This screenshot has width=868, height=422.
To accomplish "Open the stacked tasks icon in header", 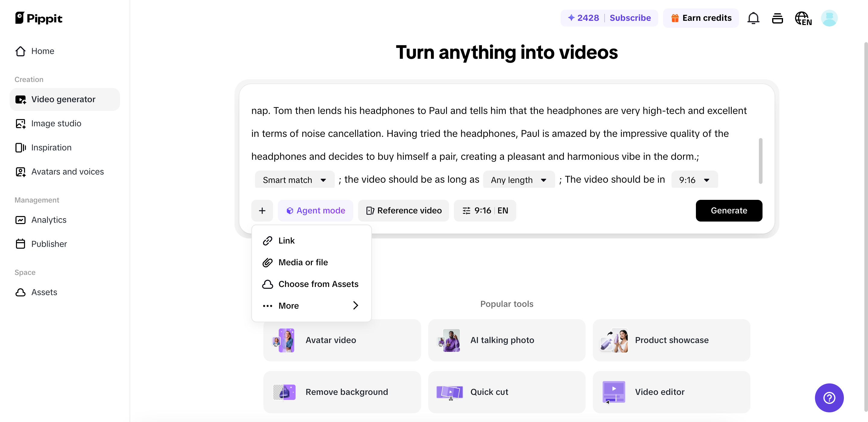I will tap(777, 18).
